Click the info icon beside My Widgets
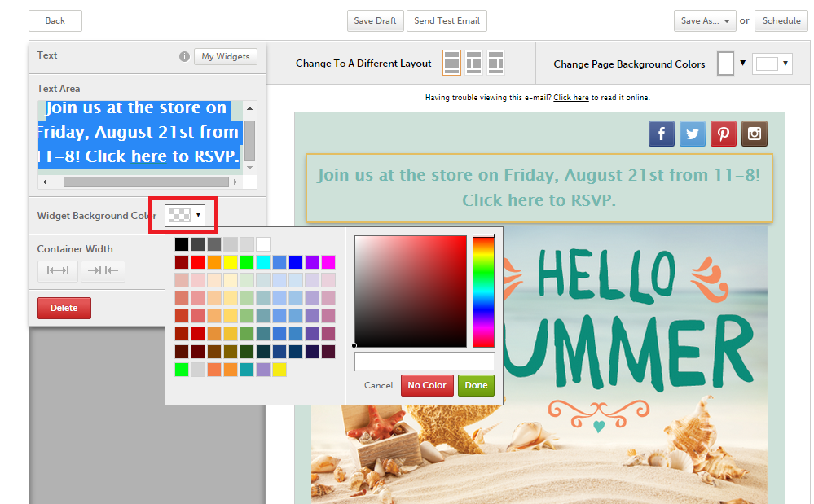The height and width of the screenshot is (504, 814). click(184, 57)
